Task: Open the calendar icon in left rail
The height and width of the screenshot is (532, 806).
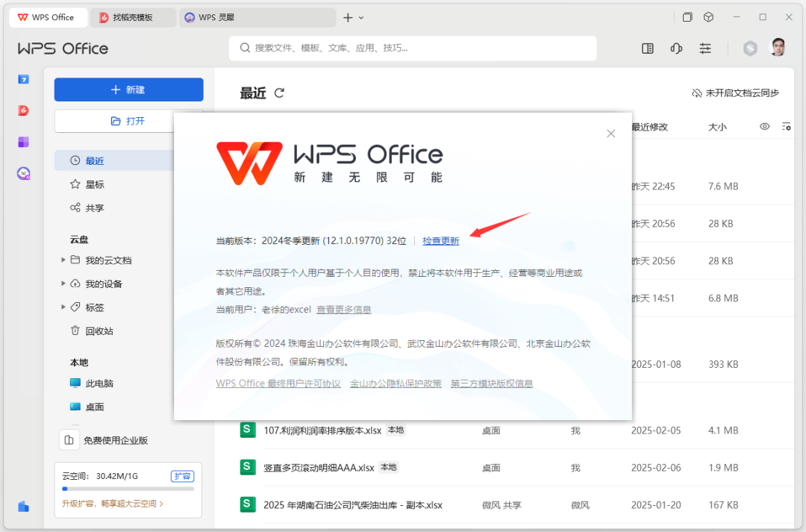Action: pos(24,79)
